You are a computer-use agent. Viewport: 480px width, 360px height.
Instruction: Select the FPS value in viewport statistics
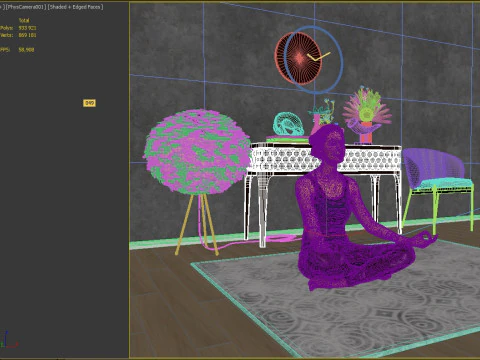tap(26, 50)
